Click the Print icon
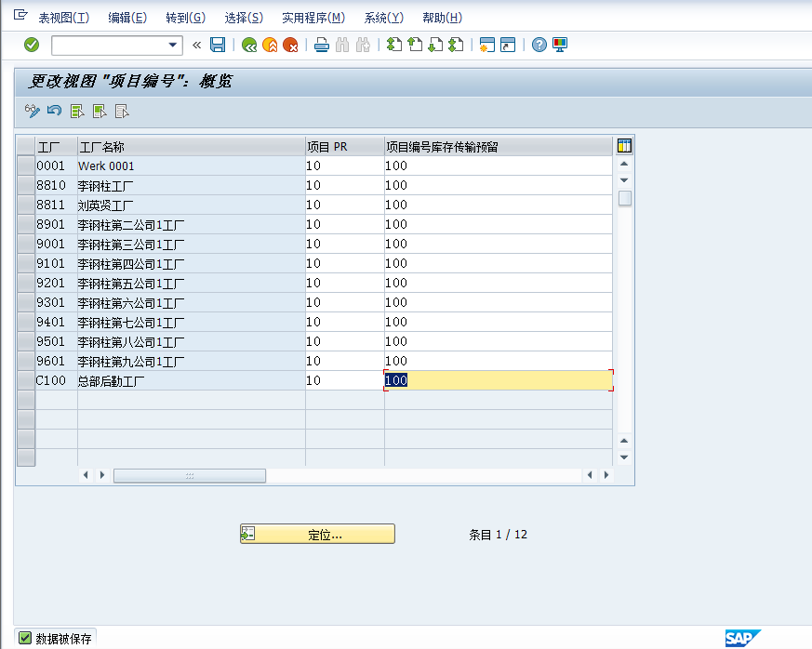Image resolution: width=812 pixels, height=649 pixels. [322, 45]
